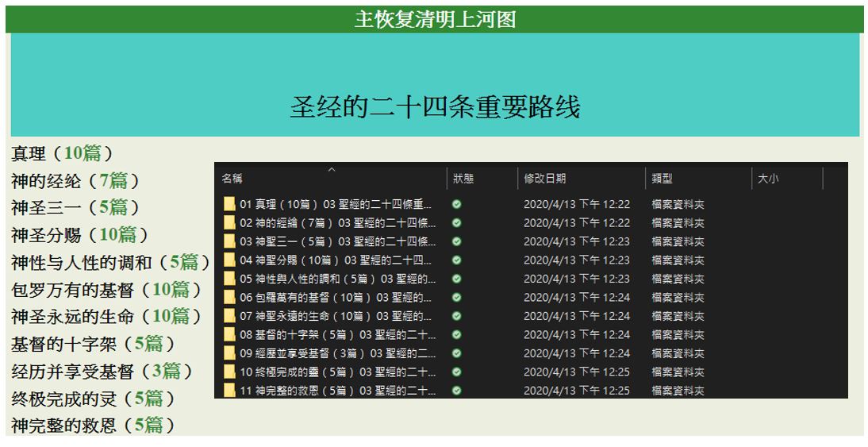Sort by the 類型 column header
The image size is (868, 447).
(x=663, y=179)
